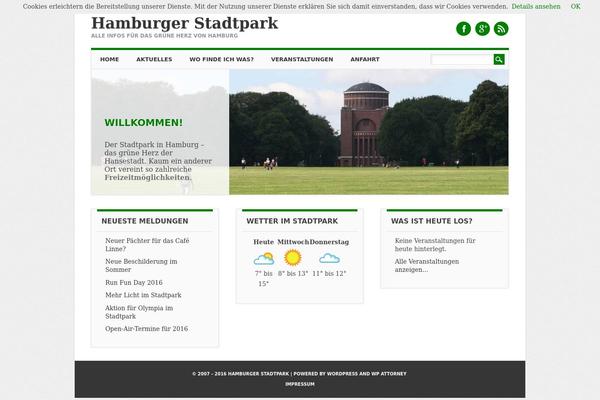Open the Details ansehen cookie link
The height and width of the screenshot is (400, 600).
point(536,7)
